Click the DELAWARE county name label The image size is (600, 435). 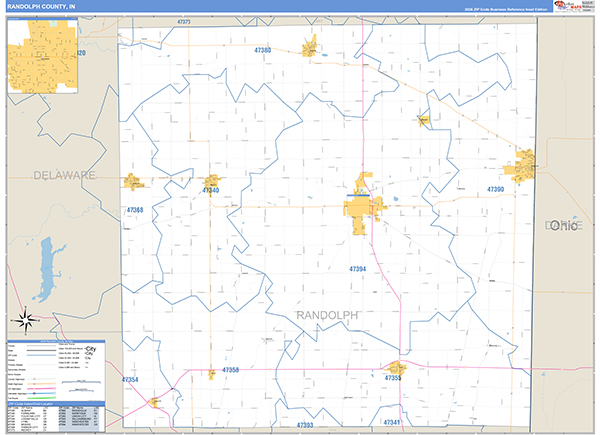[x=65, y=175]
